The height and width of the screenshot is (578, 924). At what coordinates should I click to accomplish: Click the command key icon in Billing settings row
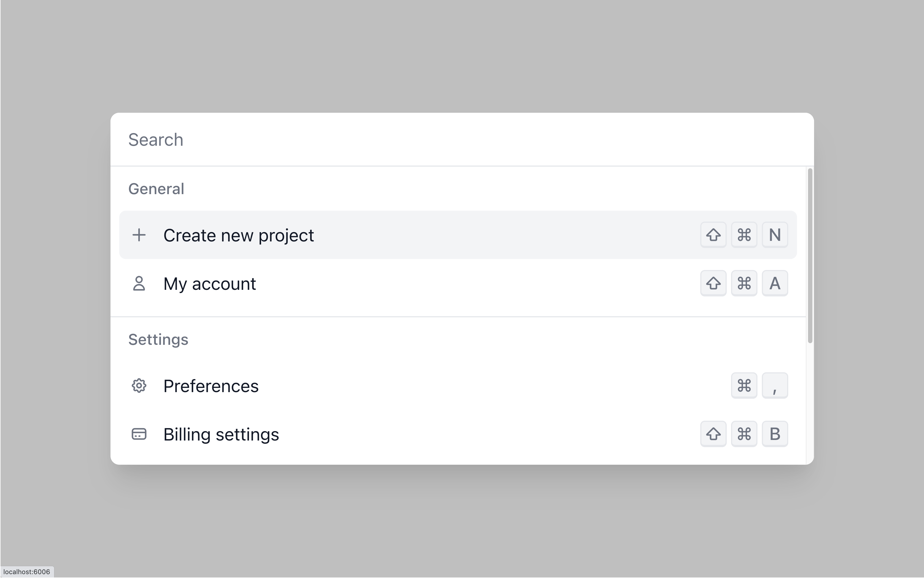[744, 434]
